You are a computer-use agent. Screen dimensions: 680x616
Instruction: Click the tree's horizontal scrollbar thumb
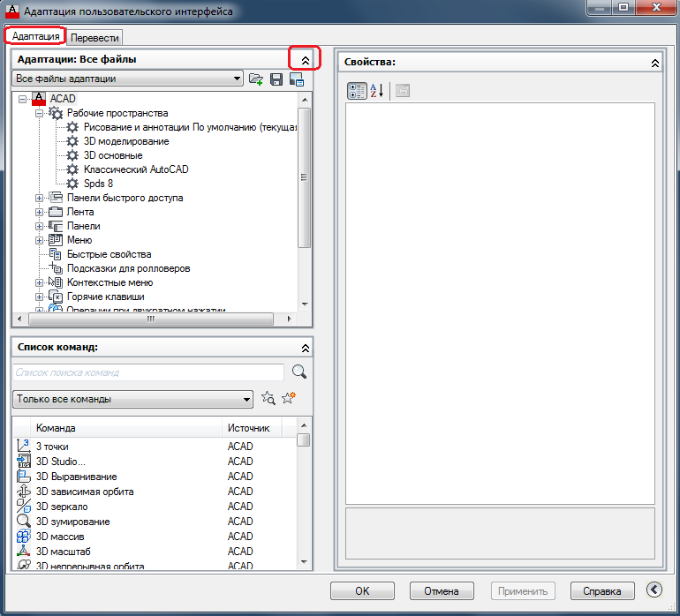pos(150,319)
